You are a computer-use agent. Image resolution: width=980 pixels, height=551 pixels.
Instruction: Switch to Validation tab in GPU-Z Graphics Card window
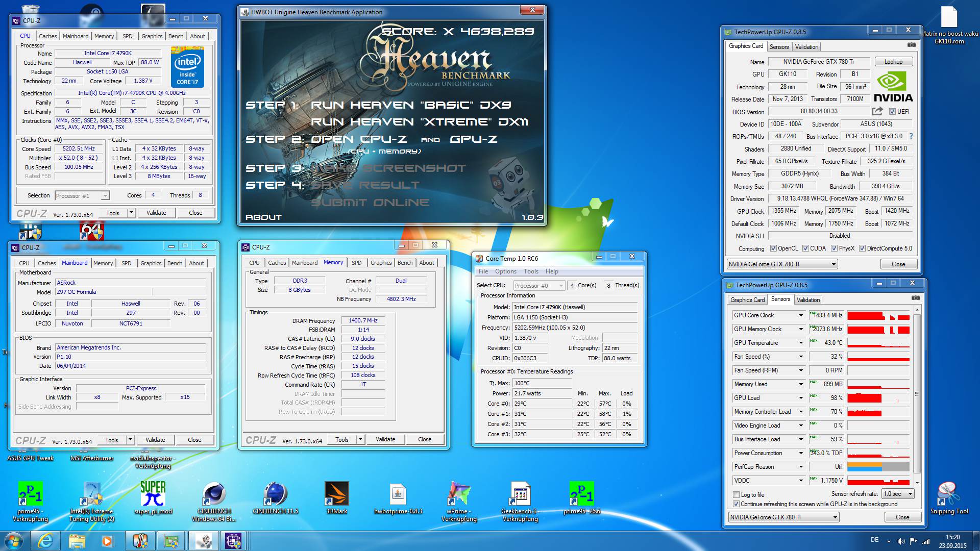[x=807, y=46]
